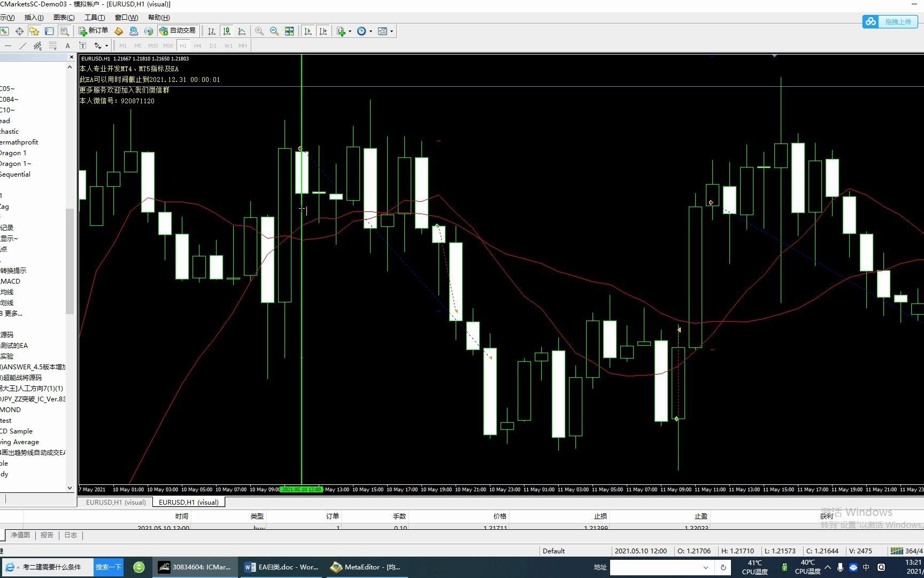Image resolution: width=924 pixels, height=578 pixels.
Task: Select the equidistant channel tool
Action: (37, 45)
